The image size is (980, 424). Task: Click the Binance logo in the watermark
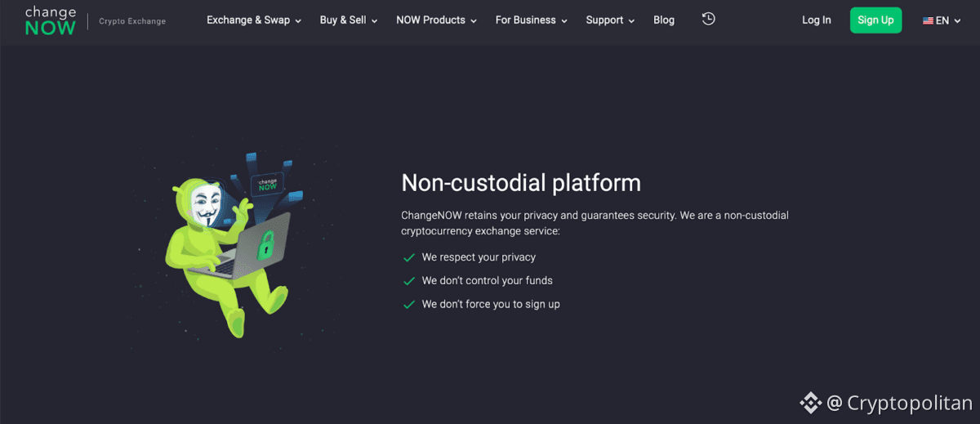point(810,403)
